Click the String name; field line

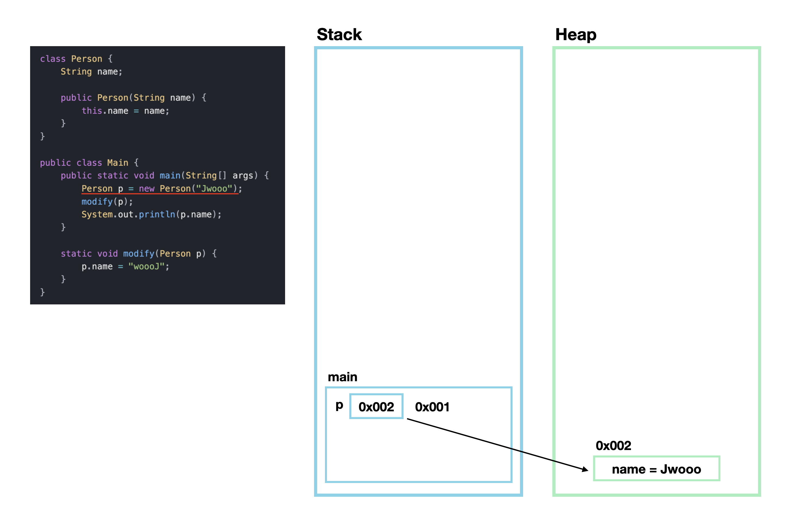91,72
